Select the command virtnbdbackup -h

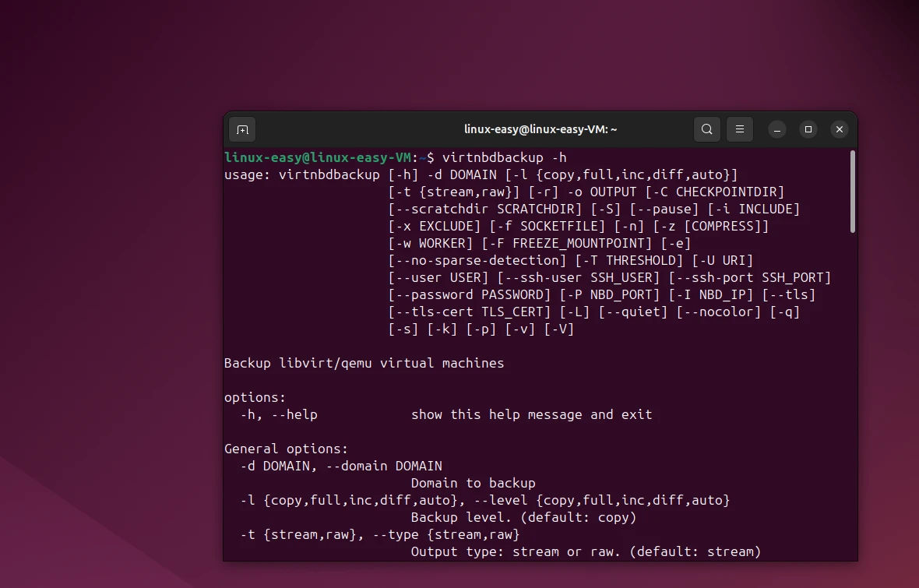click(507, 157)
